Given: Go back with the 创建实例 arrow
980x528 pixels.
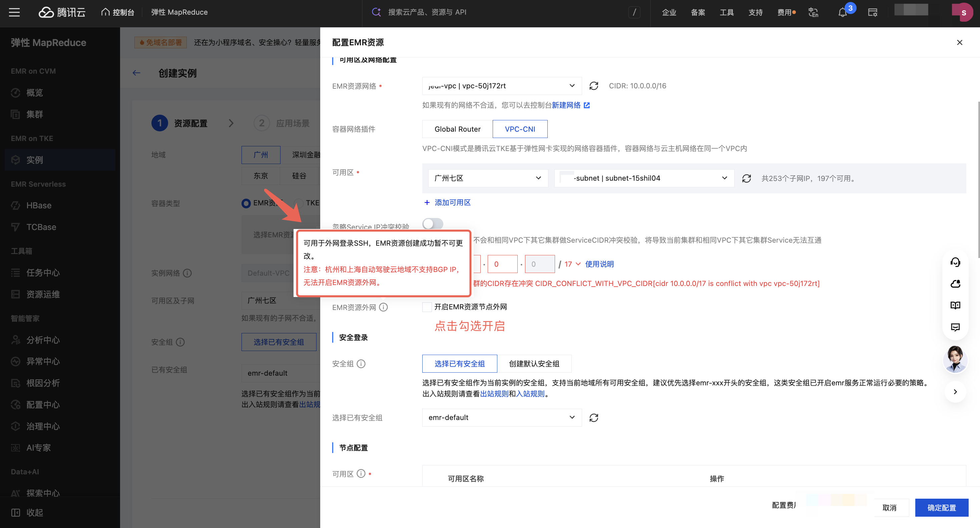Looking at the screenshot, I should pos(136,73).
